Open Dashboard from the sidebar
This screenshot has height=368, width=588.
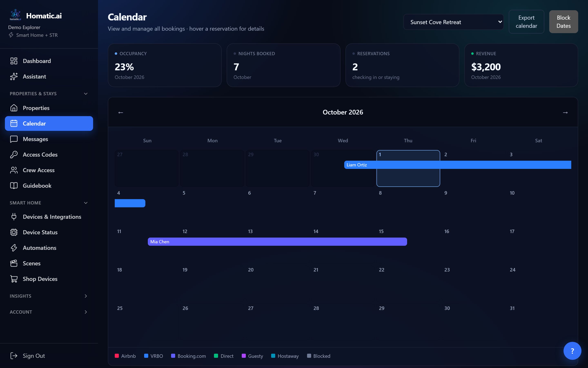[x=49, y=61]
